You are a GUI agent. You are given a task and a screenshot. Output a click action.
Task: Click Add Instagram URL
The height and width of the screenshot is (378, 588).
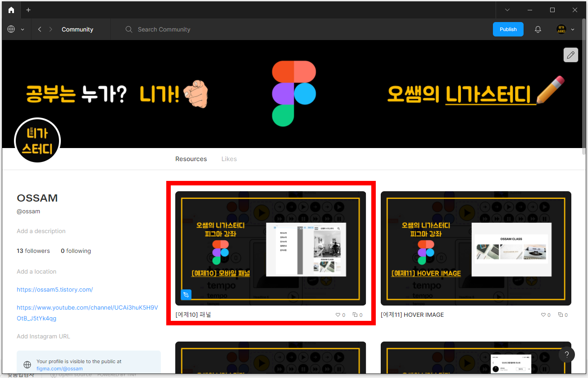pyautogui.click(x=43, y=336)
